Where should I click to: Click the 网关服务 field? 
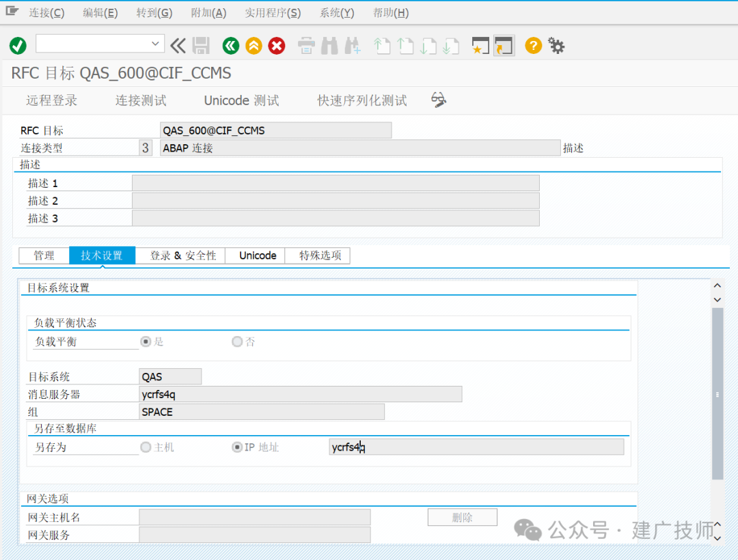pos(255,535)
